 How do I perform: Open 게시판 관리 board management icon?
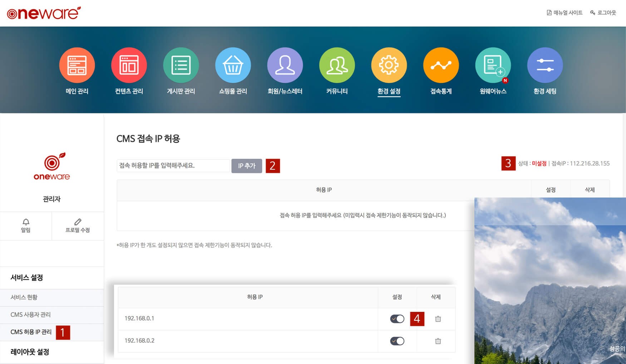181,65
